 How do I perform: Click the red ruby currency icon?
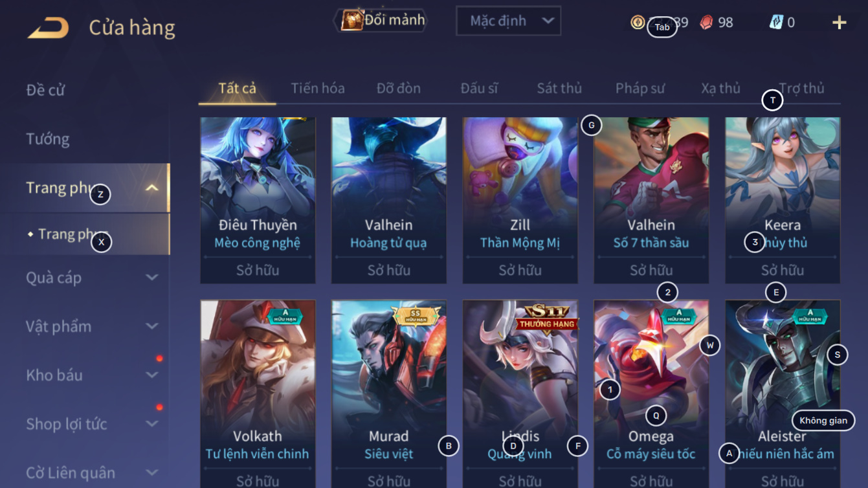(x=706, y=23)
